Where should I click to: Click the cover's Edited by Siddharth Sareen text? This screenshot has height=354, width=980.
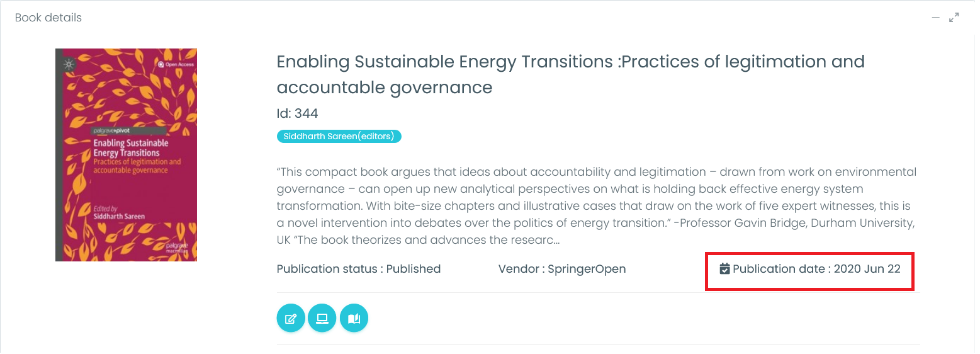pyautogui.click(x=119, y=212)
